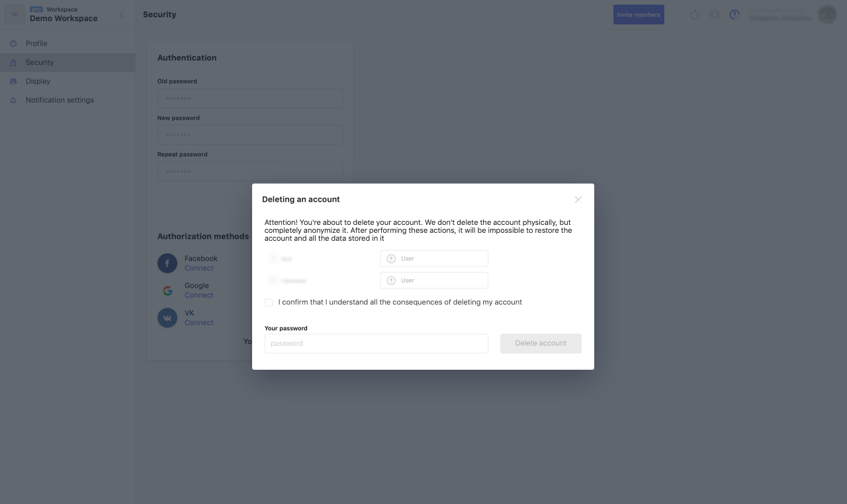Go to Notification settings in sidebar

[x=60, y=100]
